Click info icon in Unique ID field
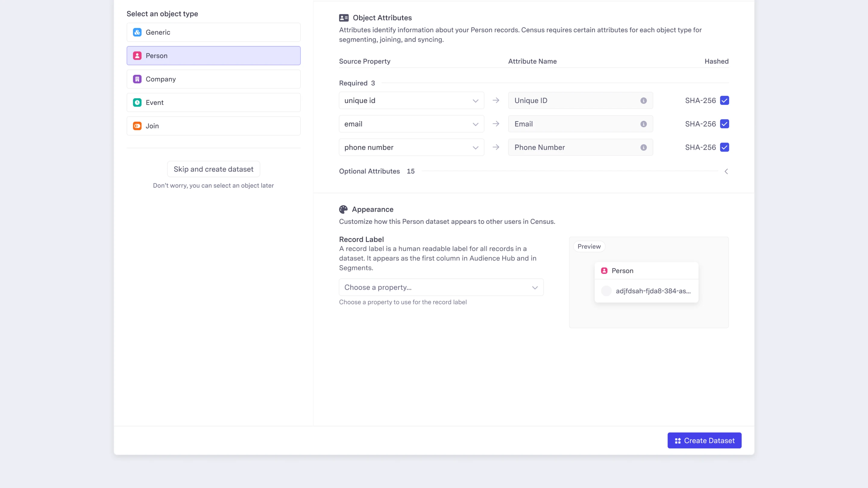The height and width of the screenshot is (488, 868). [643, 101]
